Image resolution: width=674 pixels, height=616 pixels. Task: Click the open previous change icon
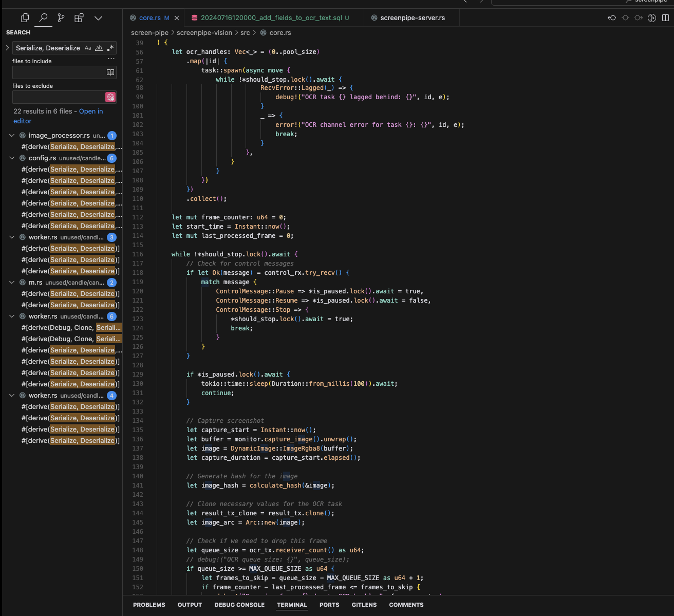pyautogui.click(x=612, y=18)
